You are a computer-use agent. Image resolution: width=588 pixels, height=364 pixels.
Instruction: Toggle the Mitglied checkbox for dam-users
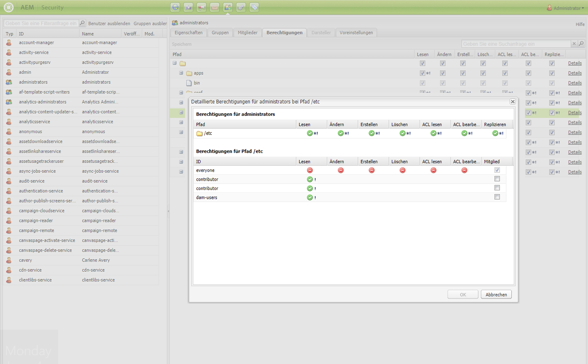[x=497, y=197]
